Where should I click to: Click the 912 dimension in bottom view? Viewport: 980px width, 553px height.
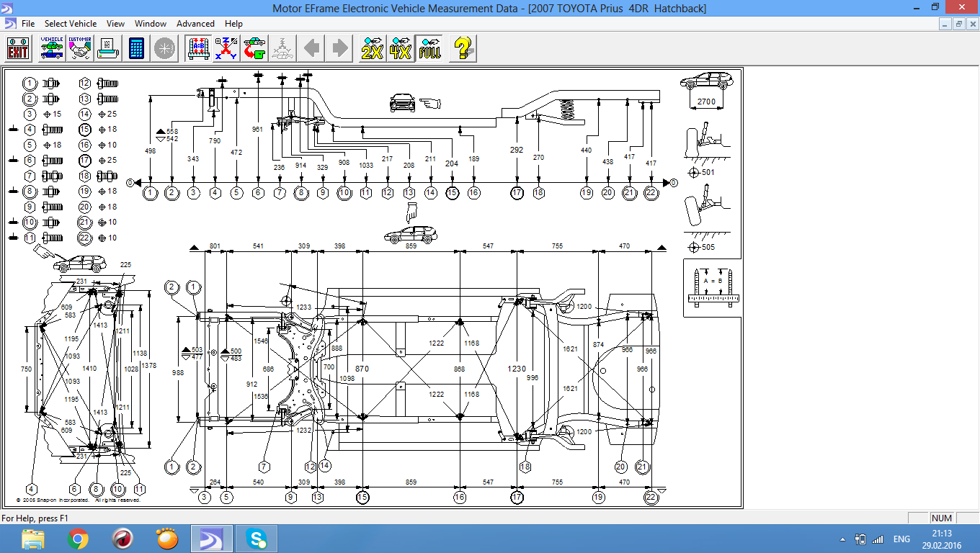coord(251,385)
